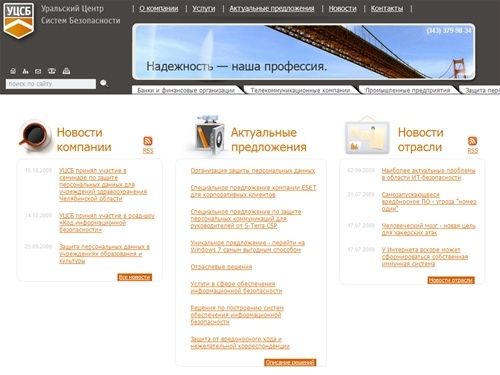Click the magnifier search icon
The width and height of the screenshot is (500, 375).
coord(104,83)
